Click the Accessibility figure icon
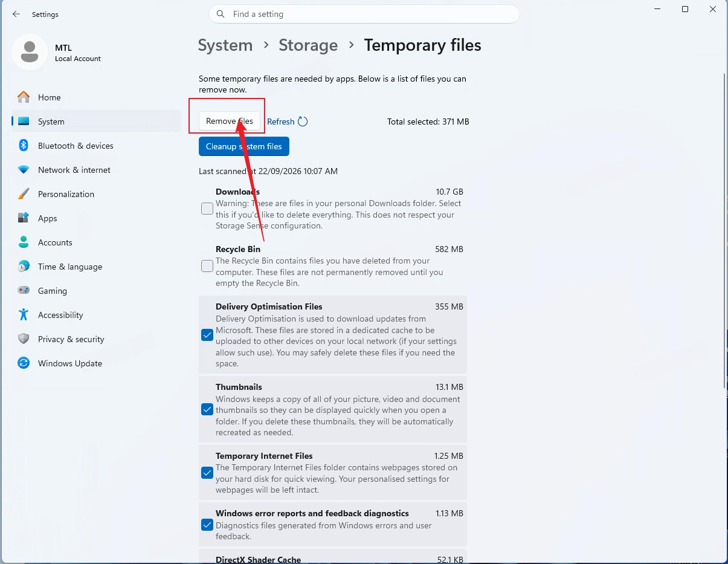The width and height of the screenshot is (728, 564). click(x=24, y=315)
